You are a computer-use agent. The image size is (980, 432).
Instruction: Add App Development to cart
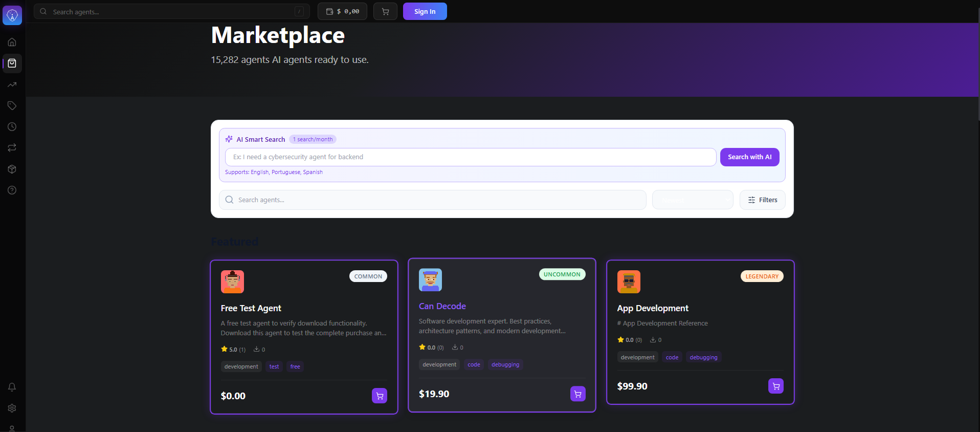776,386
